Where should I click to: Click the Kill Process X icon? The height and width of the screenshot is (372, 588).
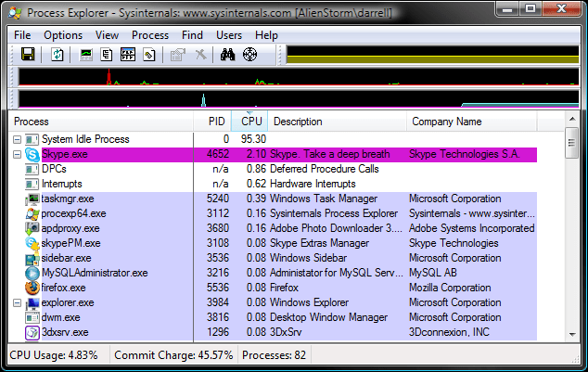click(x=200, y=56)
